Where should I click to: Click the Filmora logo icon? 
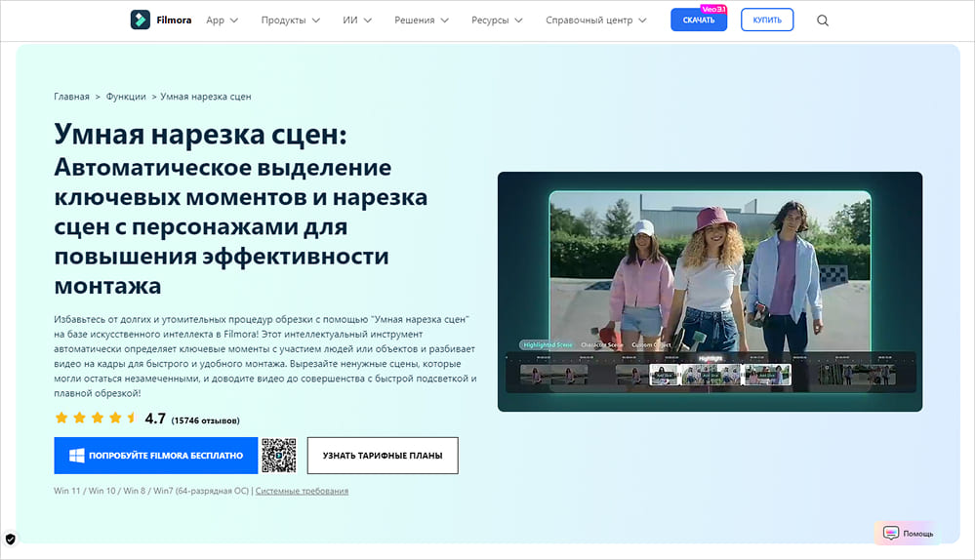(141, 20)
